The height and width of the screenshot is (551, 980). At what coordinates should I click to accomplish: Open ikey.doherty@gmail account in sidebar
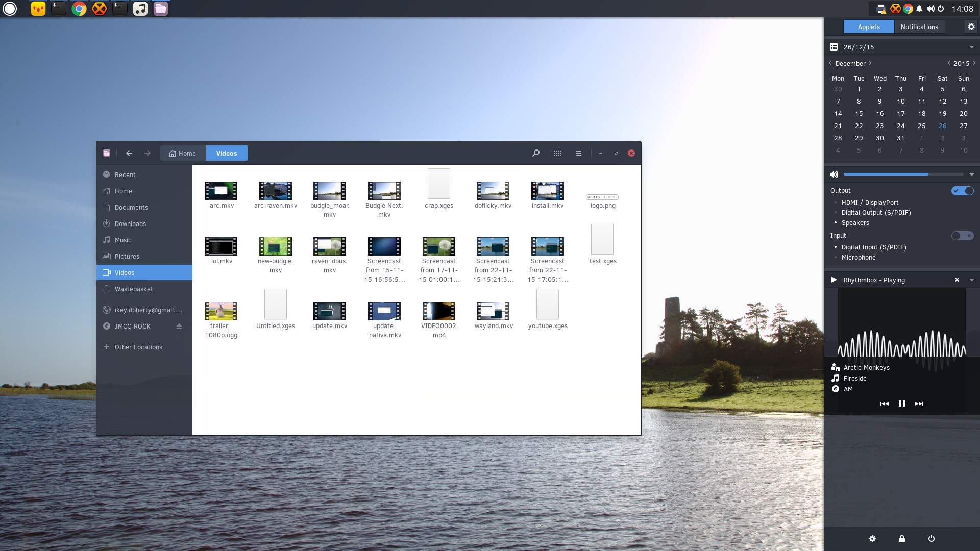point(144,310)
